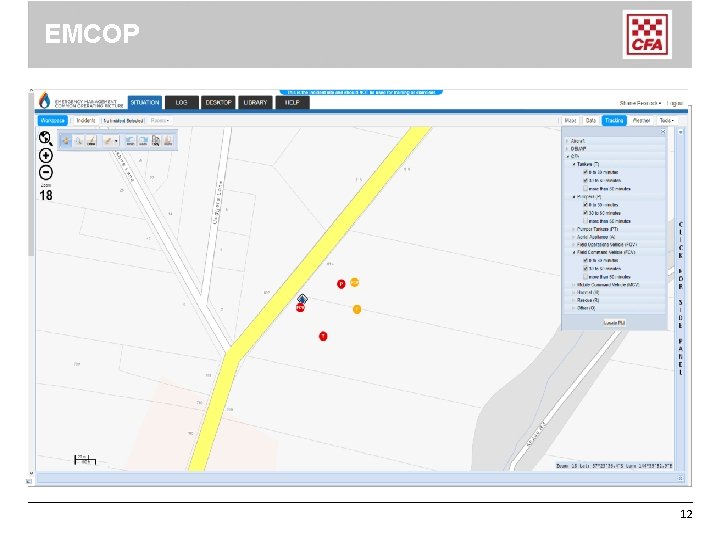This screenshot has width=720, height=540.
Task: Click the undo arrow toolbar icon
Action: point(130,141)
